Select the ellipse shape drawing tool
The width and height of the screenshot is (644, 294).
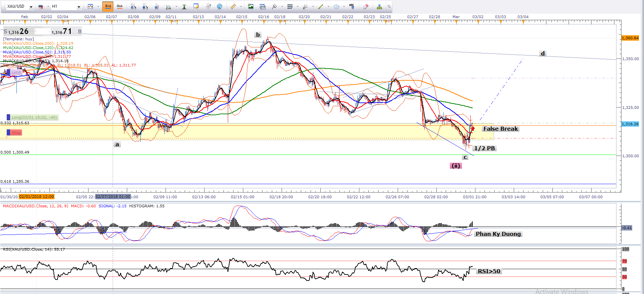pyautogui.click(x=336, y=6)
